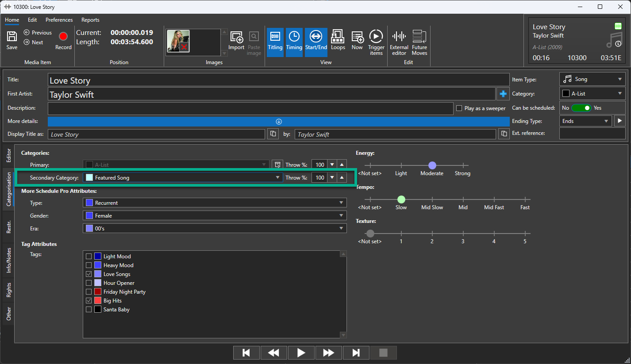Image resolution: width=631 pixels, height=364 pixels.
Task: Check the Santa Baby tag
Action: pos(89,310)
